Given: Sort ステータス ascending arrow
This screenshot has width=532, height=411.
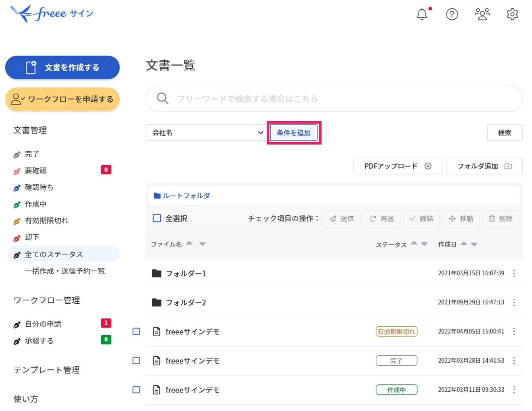Looking at the screenshot, I should (414, 243).
